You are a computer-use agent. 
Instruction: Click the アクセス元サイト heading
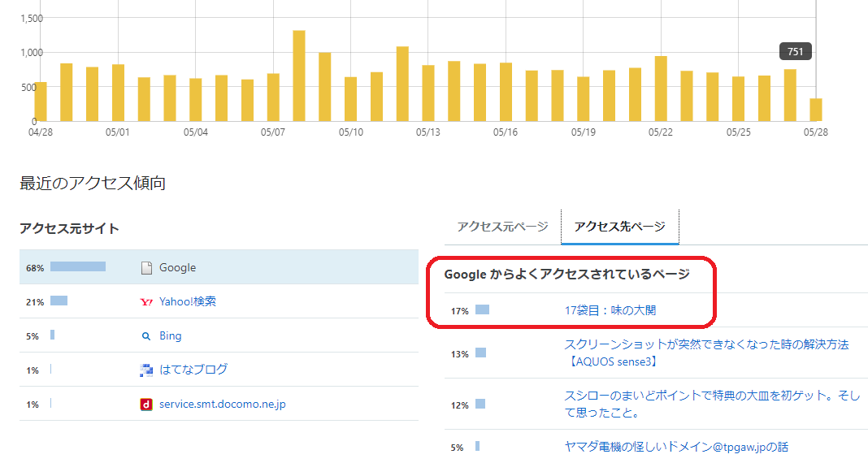click(x=69, y=228)
